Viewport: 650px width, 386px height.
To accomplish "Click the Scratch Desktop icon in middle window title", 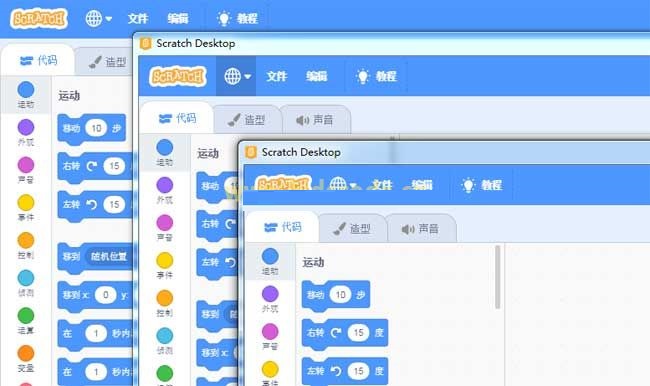I will (146, 43).
